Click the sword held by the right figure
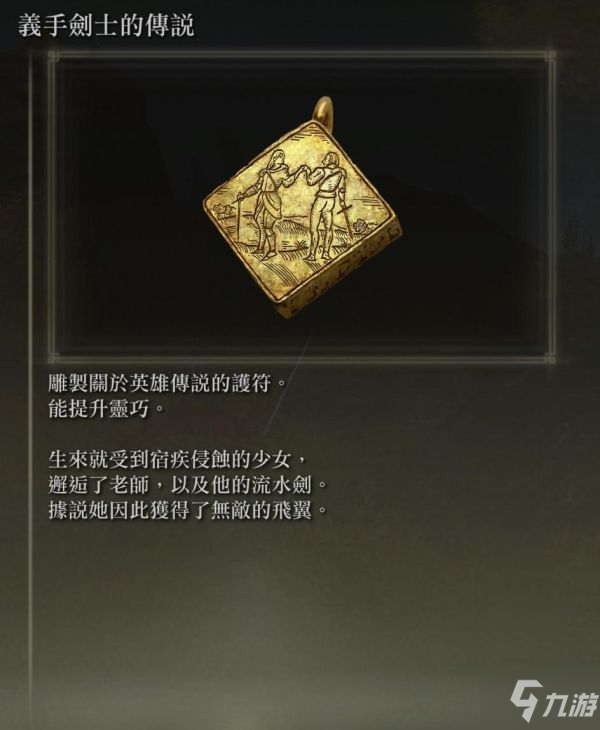The image size is (600, 730). [x=346, y=221]
